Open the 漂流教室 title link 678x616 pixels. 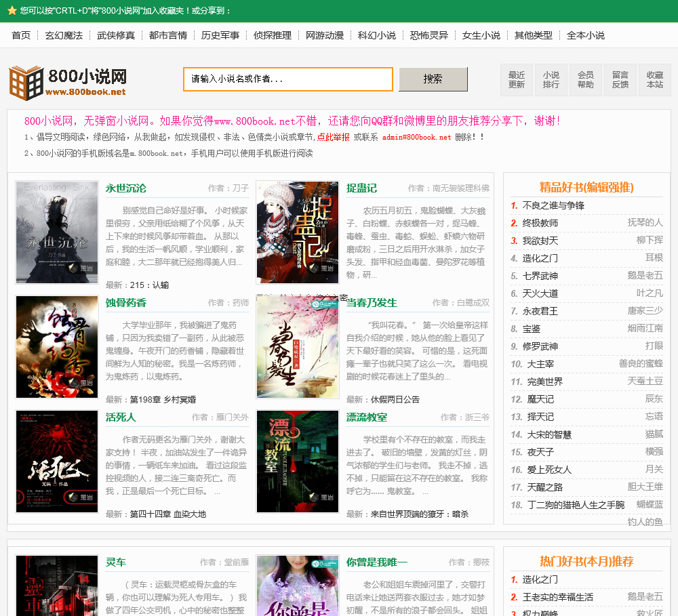[367, 417]
